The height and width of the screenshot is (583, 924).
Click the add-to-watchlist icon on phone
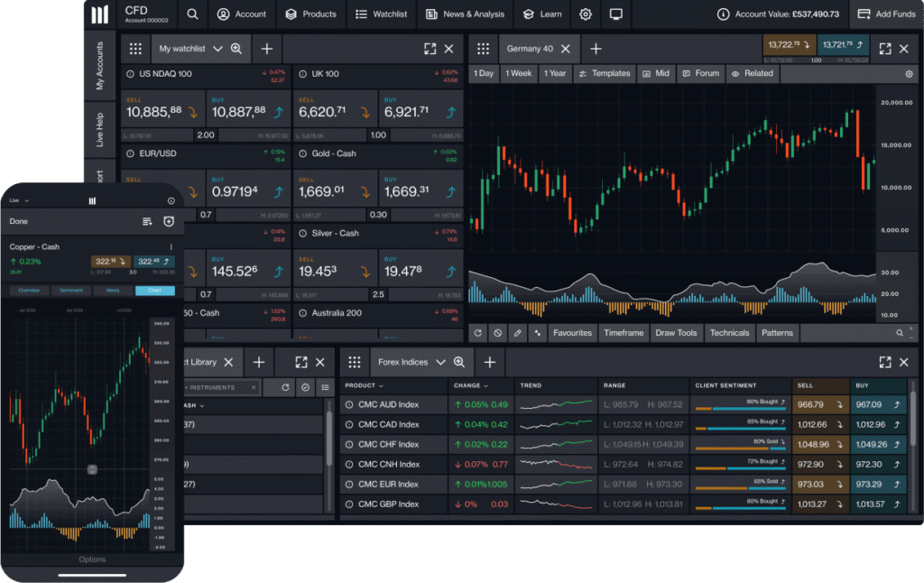tap(147, 222)
